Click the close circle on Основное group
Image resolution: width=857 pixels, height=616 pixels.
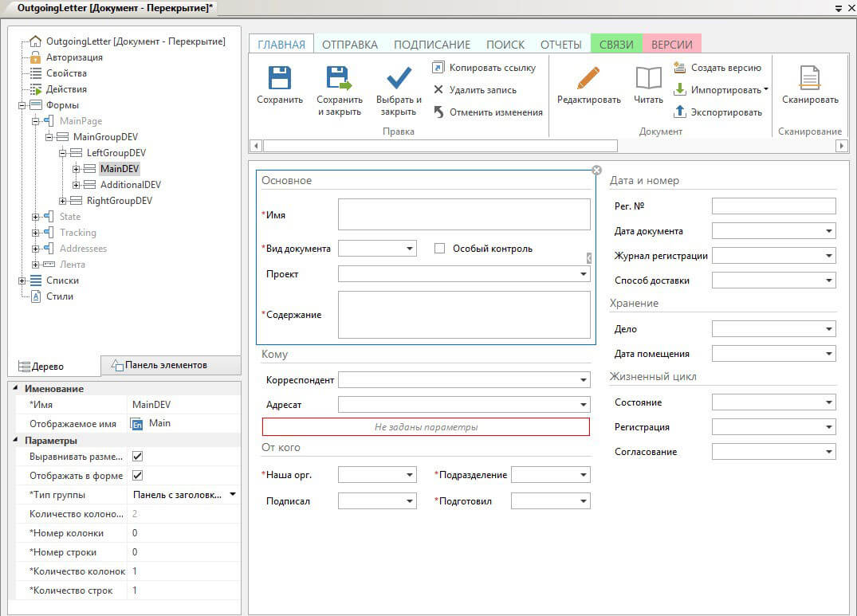(596, 170)
